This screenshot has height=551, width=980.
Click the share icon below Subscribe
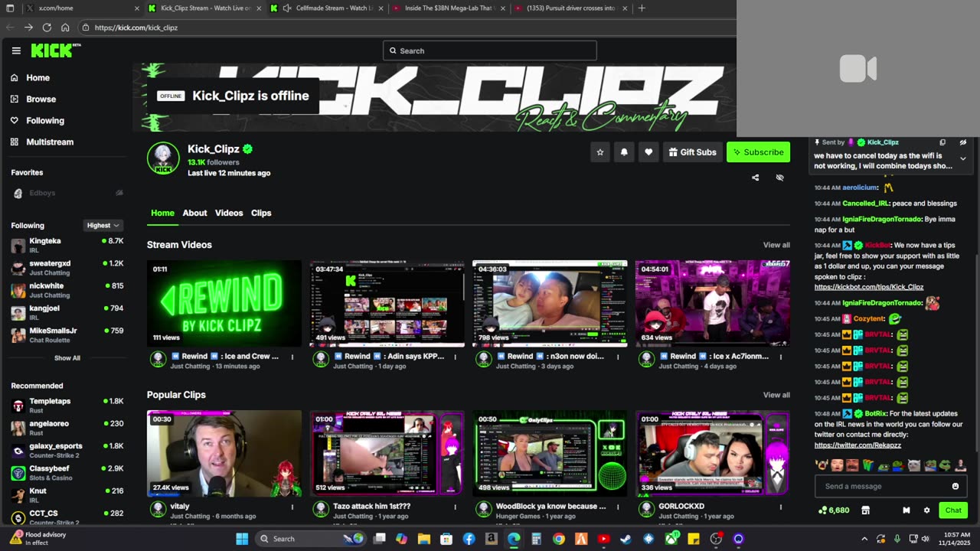point(756,178)
